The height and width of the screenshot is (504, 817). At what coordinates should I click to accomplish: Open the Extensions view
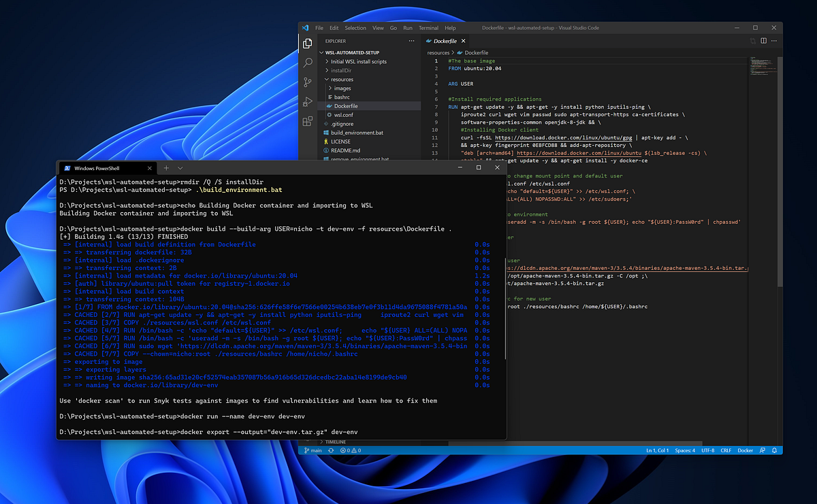[x=308, y=122]
